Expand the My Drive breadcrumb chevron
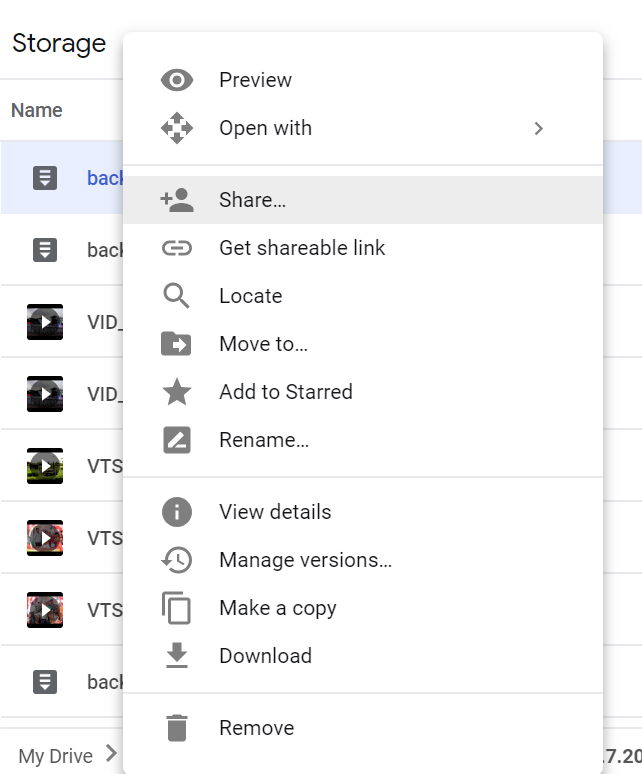Image resolution: width=642 pixels, height=774 pixels. click(111, 754)
